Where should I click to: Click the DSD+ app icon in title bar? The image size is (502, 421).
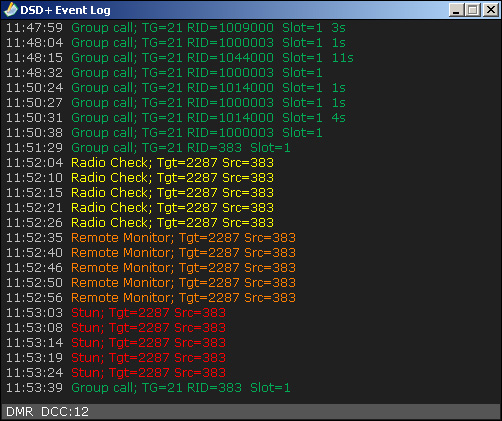tap(11, 10)
